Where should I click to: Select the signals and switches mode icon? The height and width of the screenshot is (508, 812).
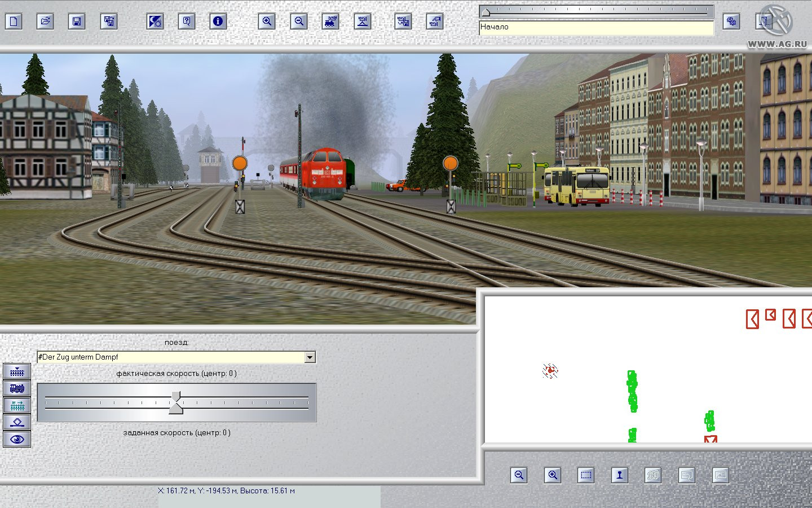coord(17,405)
